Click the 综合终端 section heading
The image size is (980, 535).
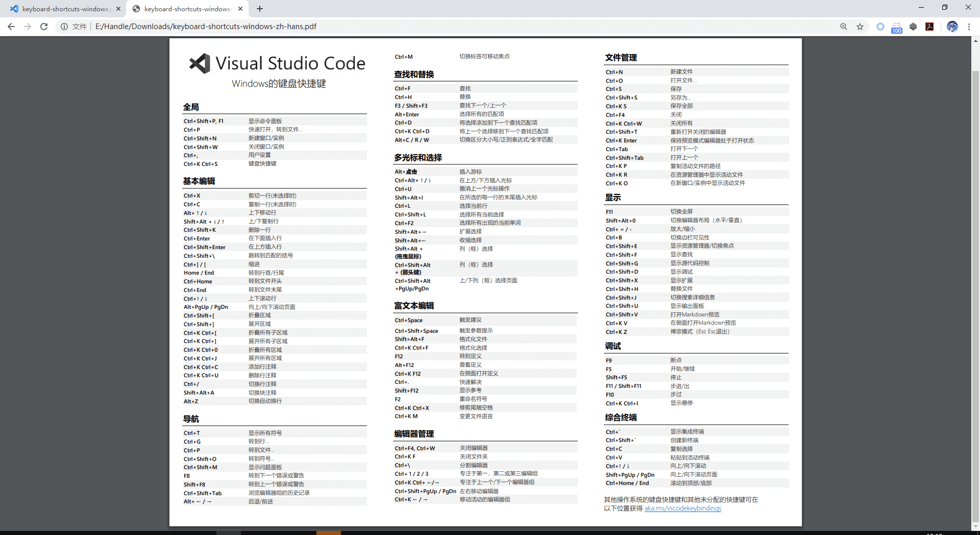point(621,418)
